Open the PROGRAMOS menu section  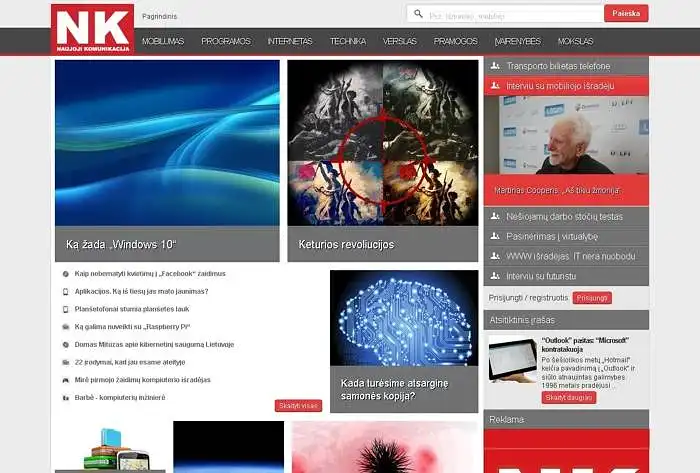pyautogui.click(x=226, y=41)
